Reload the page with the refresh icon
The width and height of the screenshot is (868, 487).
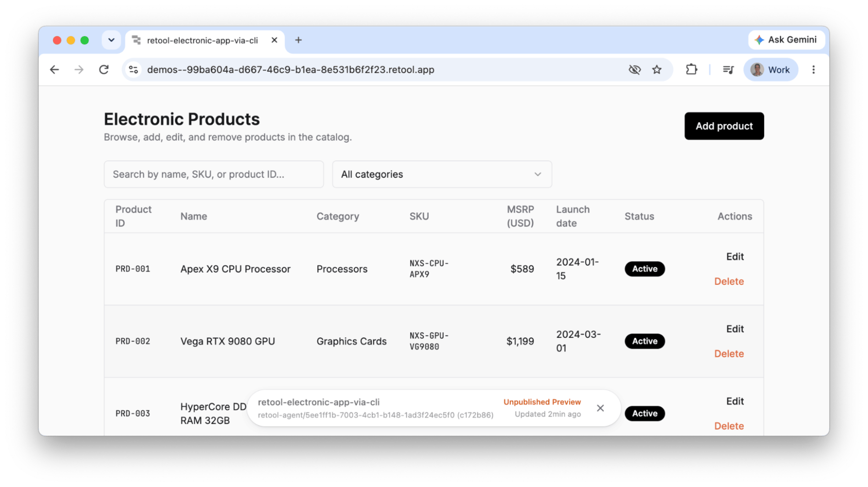104,70
